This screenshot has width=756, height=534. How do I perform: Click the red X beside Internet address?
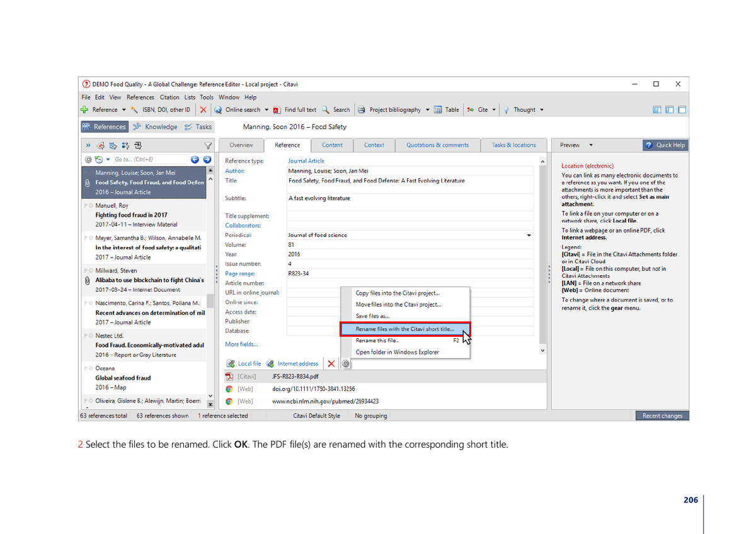click(x=331, y=363)
